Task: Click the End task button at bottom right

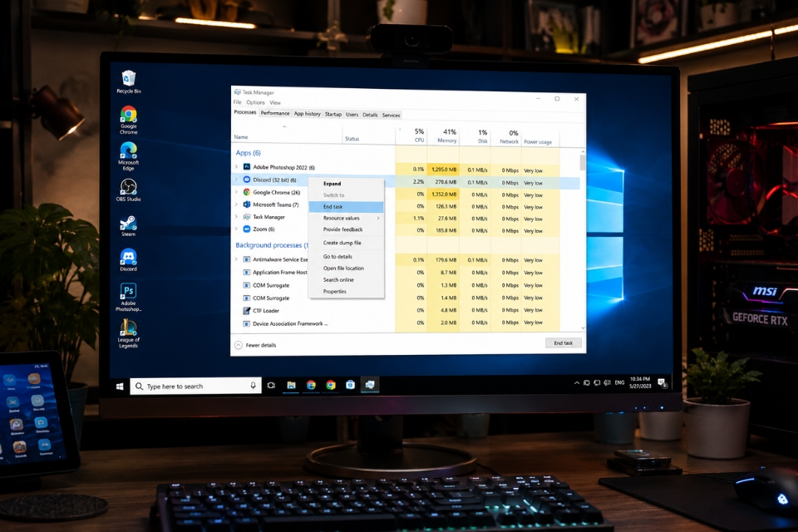Action: click(563, 343)
